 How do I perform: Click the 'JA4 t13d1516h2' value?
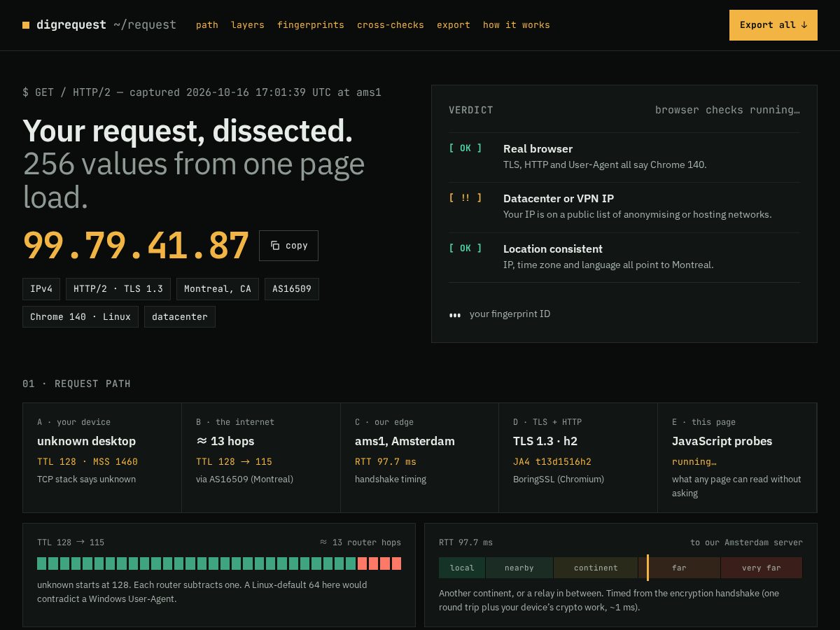[x=552, y=462]
